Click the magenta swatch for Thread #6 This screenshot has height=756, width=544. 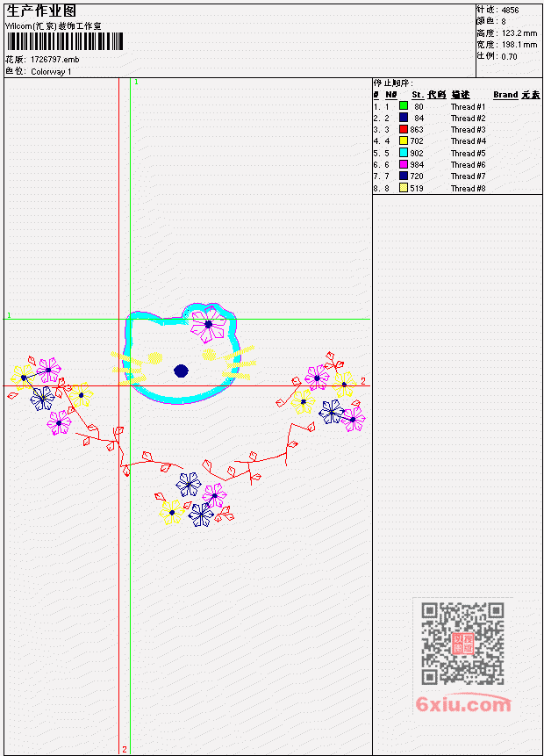point(404,164)
